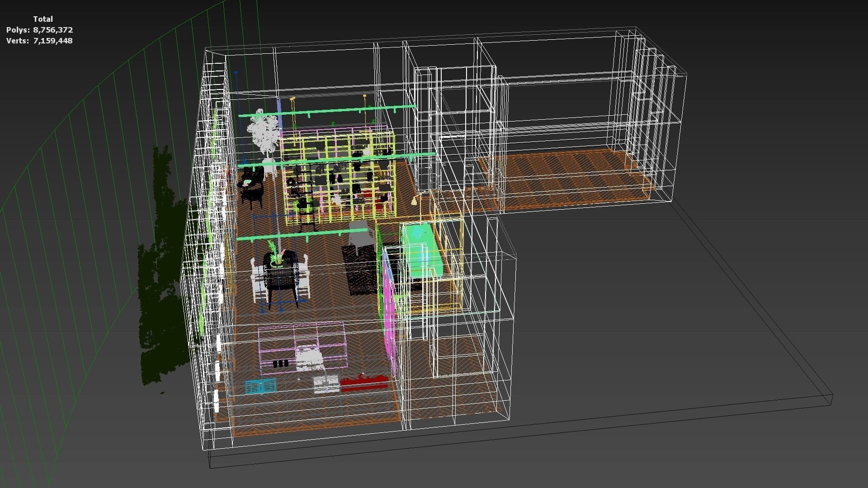Select the black dining table with chairs
This screenshot has width=868, height=488.
(280, 279)
